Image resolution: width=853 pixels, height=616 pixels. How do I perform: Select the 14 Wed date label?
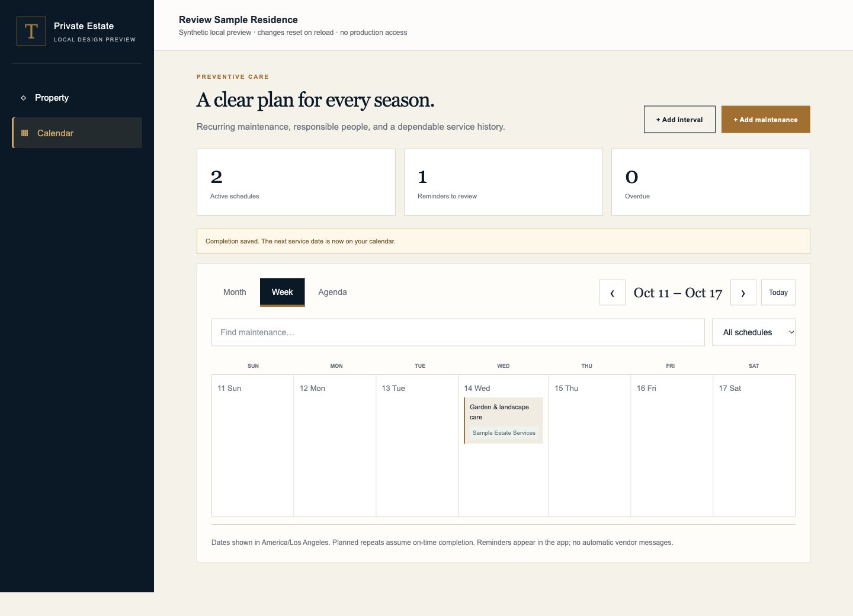click(477, 389)
